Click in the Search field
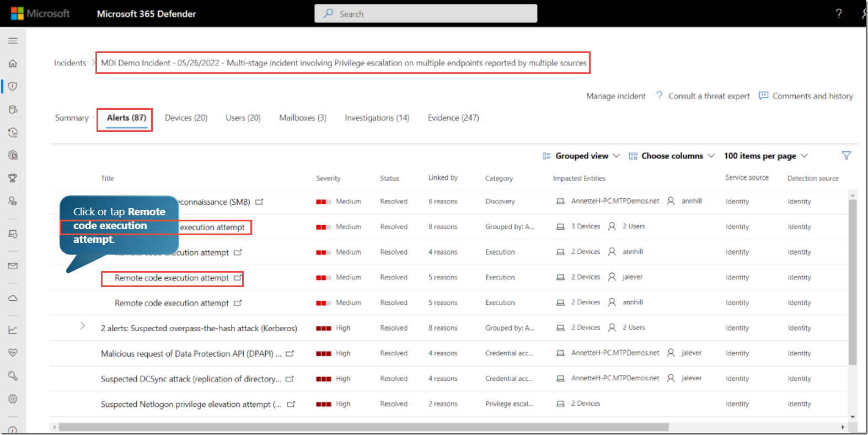This screenshot has height=435, width=868. 426,14
